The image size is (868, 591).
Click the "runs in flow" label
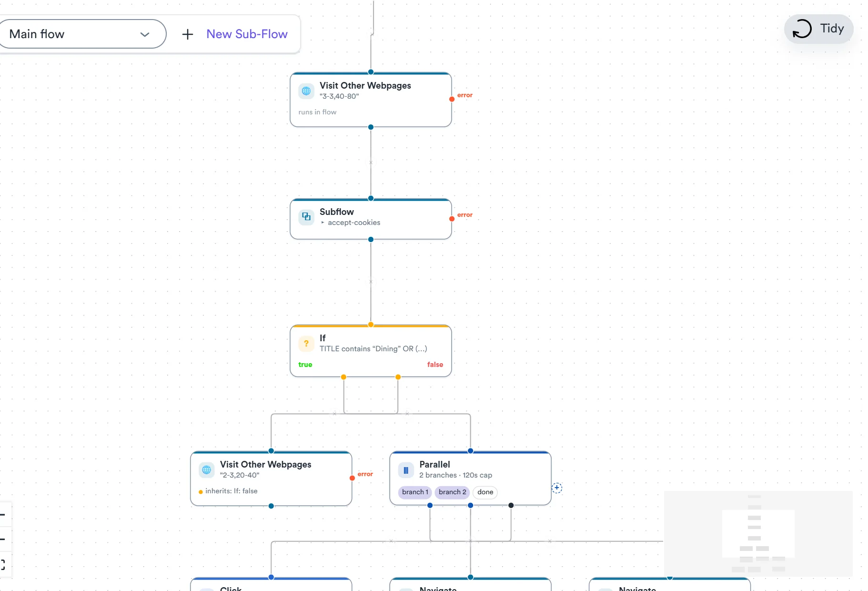coord(317,112)
